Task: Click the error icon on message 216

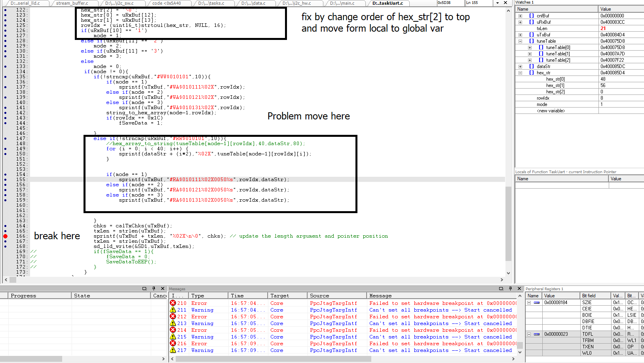Action: pyautogui.click(x=173, y=343)
